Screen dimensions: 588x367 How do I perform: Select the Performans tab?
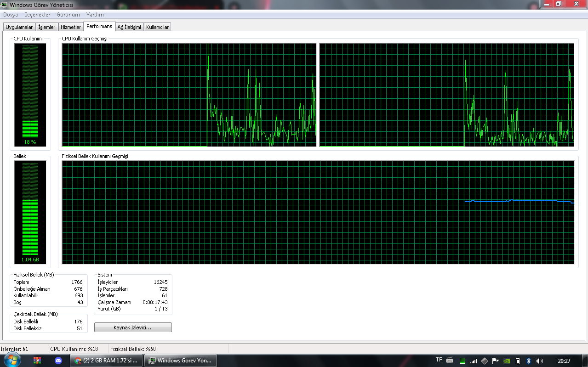pos(99,26)
